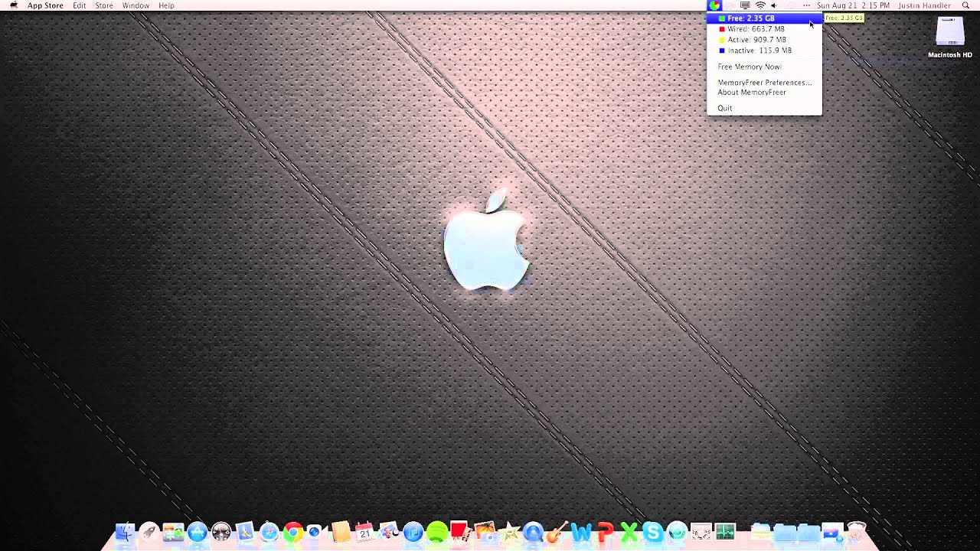Launch Safari compass icon in Dock
980x551 pixels.
[x=269, y=532]
